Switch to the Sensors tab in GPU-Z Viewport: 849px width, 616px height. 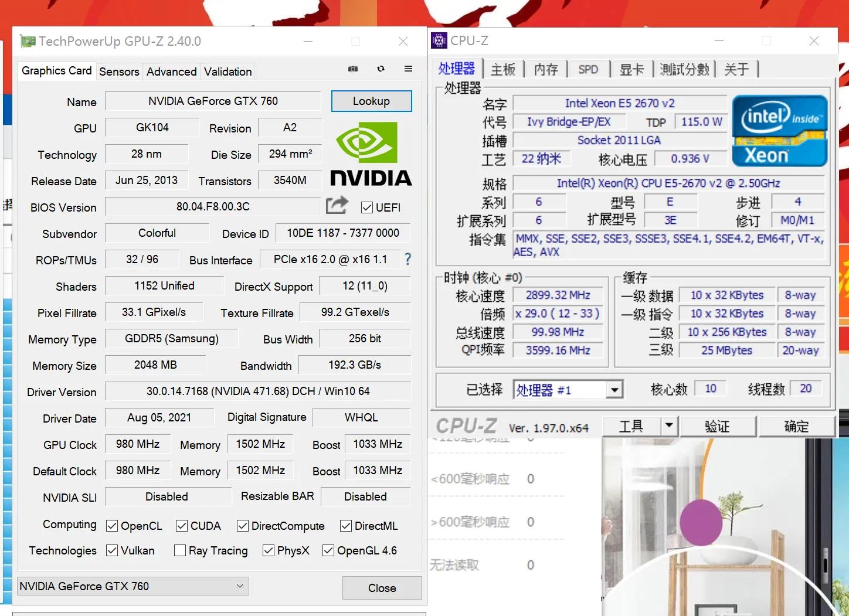point(119,71)
